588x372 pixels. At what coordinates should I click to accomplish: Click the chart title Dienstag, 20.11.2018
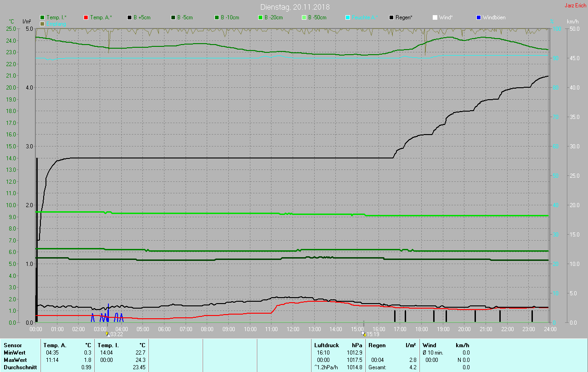point(295,7)
